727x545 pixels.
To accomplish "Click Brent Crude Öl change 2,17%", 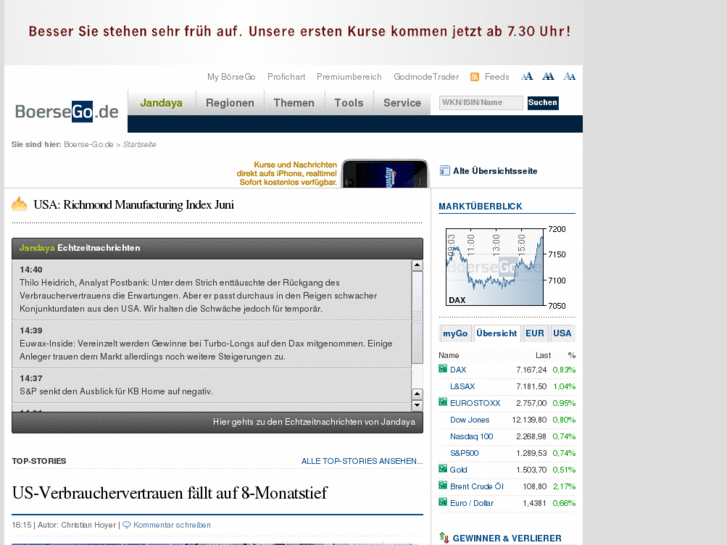I will click(564, 487).
